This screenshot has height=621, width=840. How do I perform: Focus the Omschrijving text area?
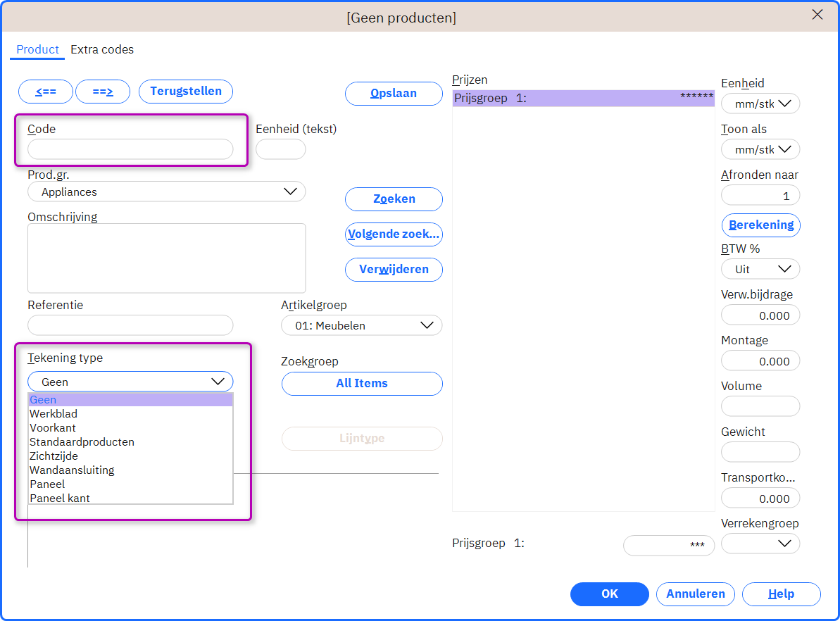(167, 258)
